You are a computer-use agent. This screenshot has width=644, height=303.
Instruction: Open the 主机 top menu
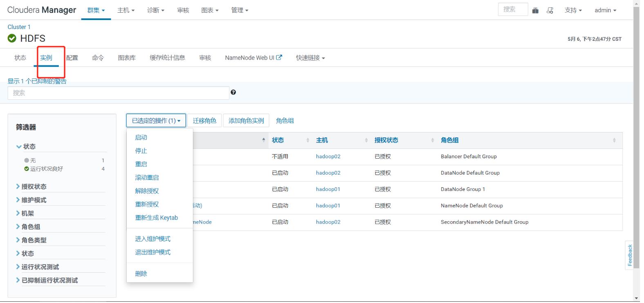126,10
